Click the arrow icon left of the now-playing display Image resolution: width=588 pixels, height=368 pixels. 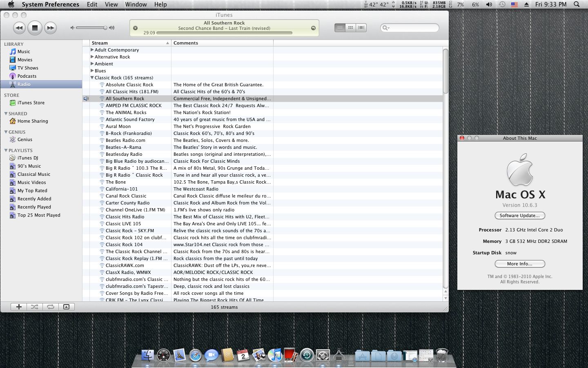(x=136, y=28)
